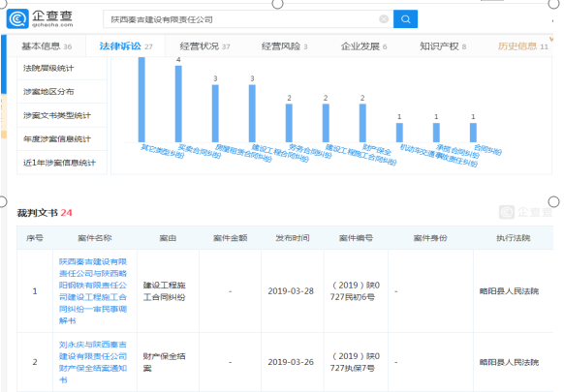The image size is (564, 392).
Task: Open the 经营风险 tab
Action: [284, 46]
